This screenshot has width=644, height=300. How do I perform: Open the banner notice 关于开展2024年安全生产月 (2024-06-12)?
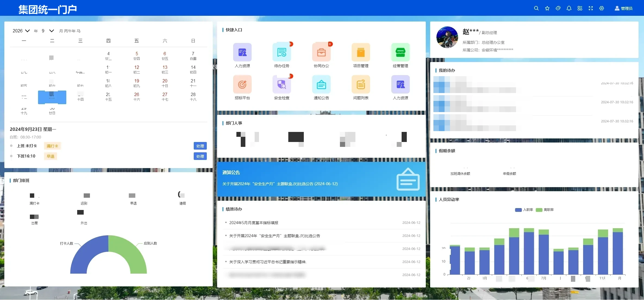click(280, 184)
